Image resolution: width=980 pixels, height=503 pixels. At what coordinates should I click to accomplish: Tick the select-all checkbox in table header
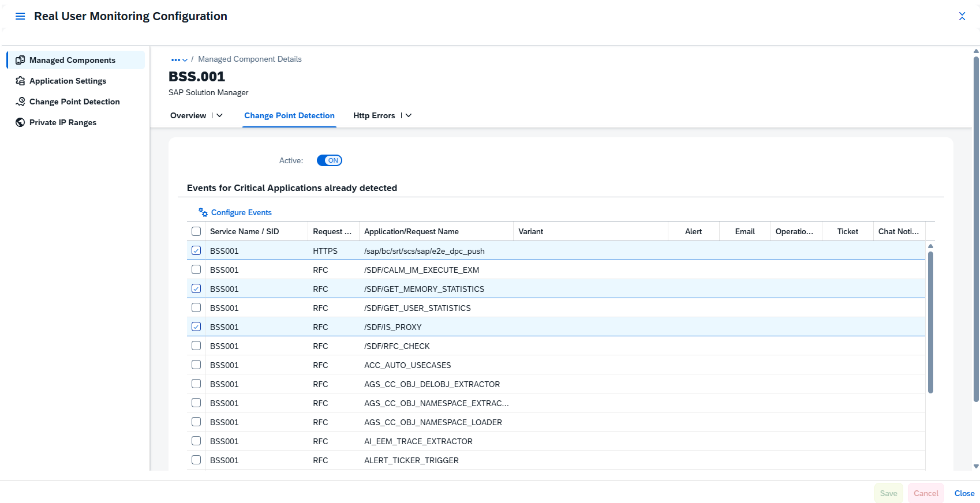point(196,231)
